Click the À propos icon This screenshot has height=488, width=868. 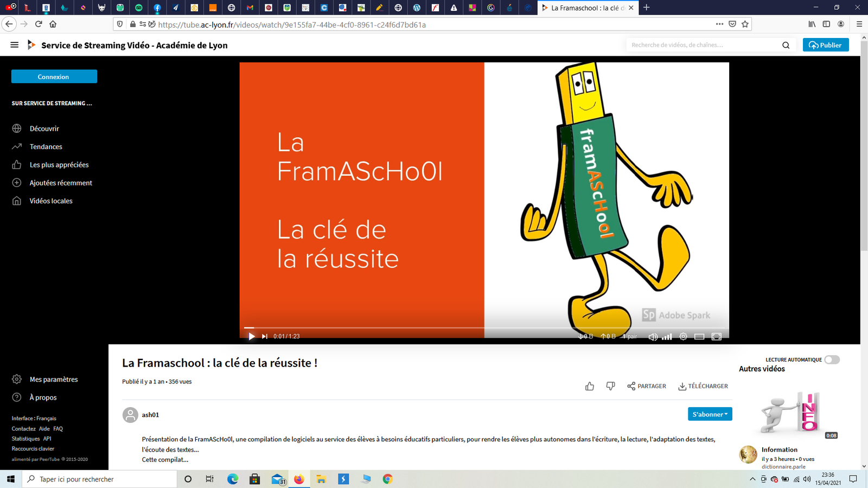click(x=16, y=397)
